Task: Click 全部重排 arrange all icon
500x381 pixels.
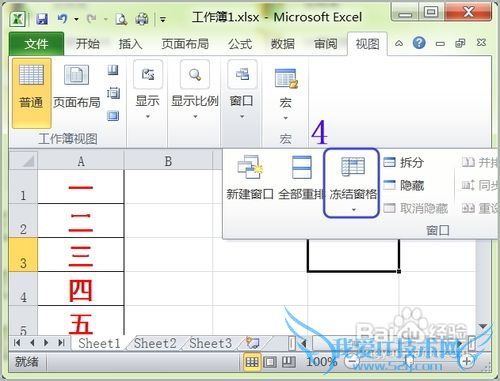Action: coord(301,178)
